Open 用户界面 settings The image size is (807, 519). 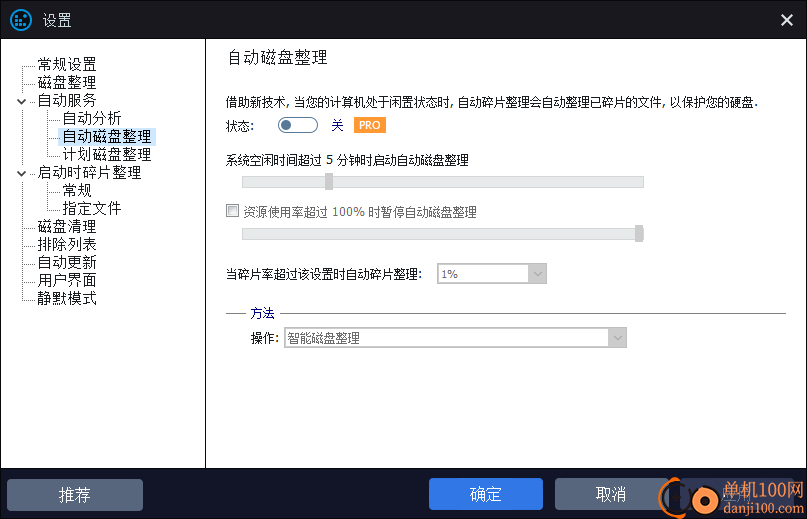coord(67,280)
